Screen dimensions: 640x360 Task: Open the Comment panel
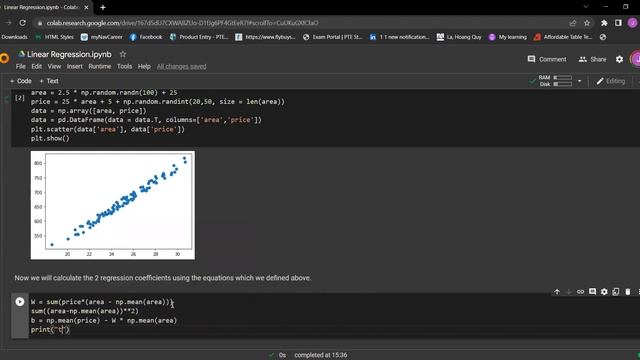point(547,60)
